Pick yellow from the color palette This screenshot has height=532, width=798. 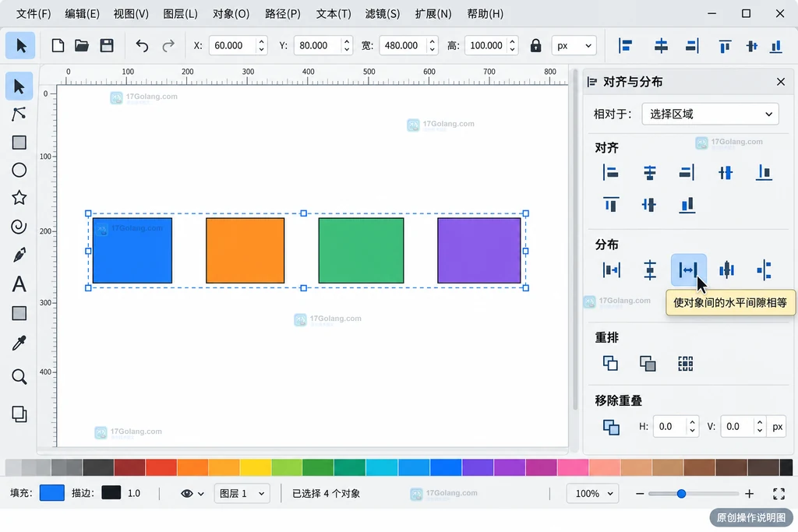coord(256,467)
